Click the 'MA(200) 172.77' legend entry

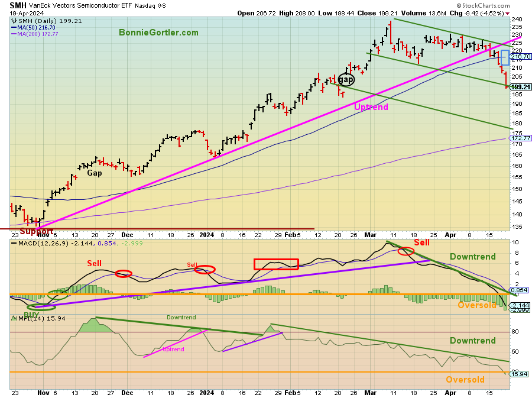[38, 34]
